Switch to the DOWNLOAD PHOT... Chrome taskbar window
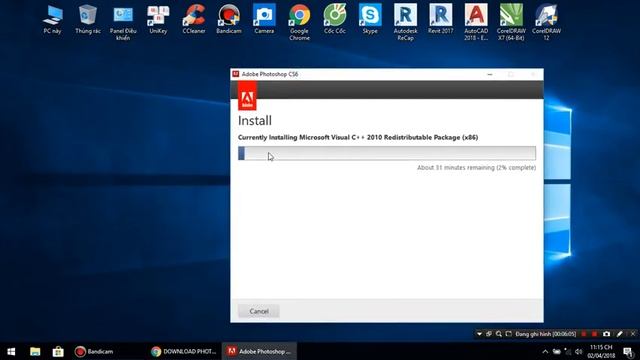The height and width of the screenshot is (360, 640). 184,351
